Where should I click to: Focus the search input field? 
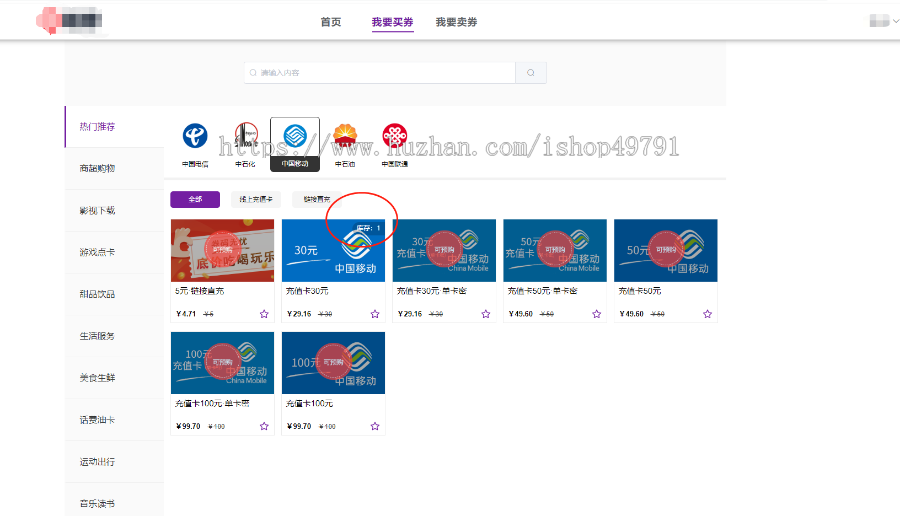pyautogui.click(x=380, y=73)
